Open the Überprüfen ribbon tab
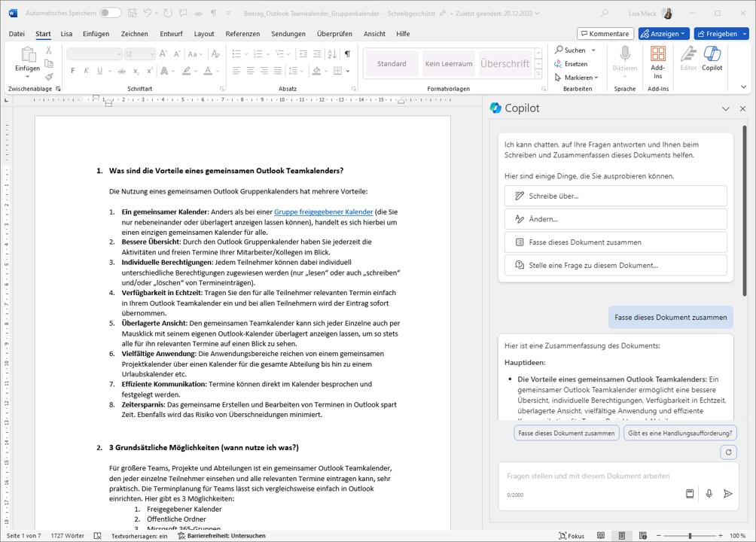This screenshot has width=756, height=542. point(334,34)
